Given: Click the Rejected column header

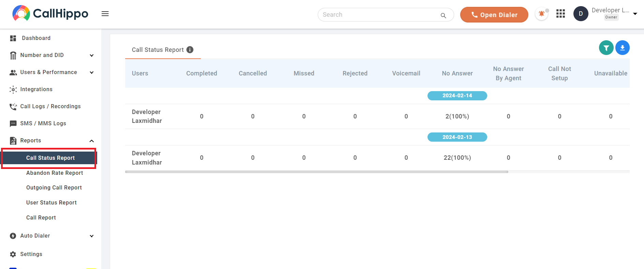Looking at the screenshot, I should 355,73.
